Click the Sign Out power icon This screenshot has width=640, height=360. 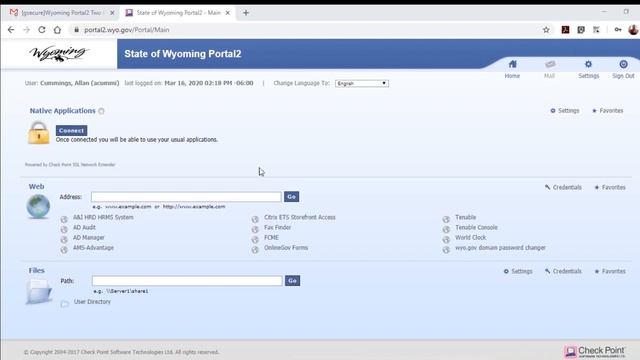[x=623, y=64]
